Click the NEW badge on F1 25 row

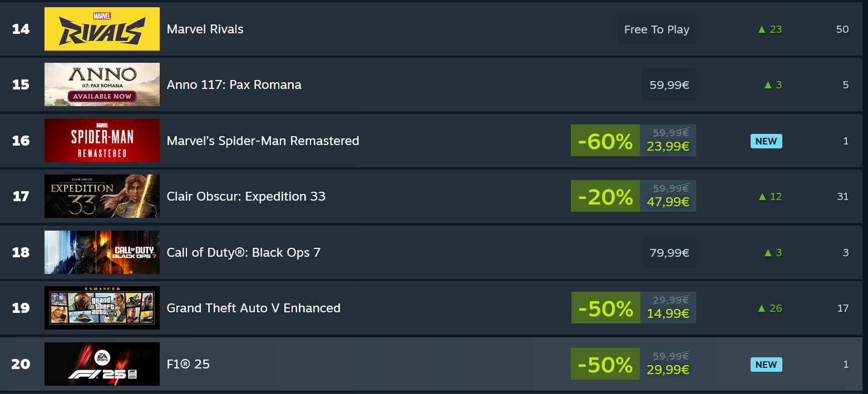[x=766, y=365]
